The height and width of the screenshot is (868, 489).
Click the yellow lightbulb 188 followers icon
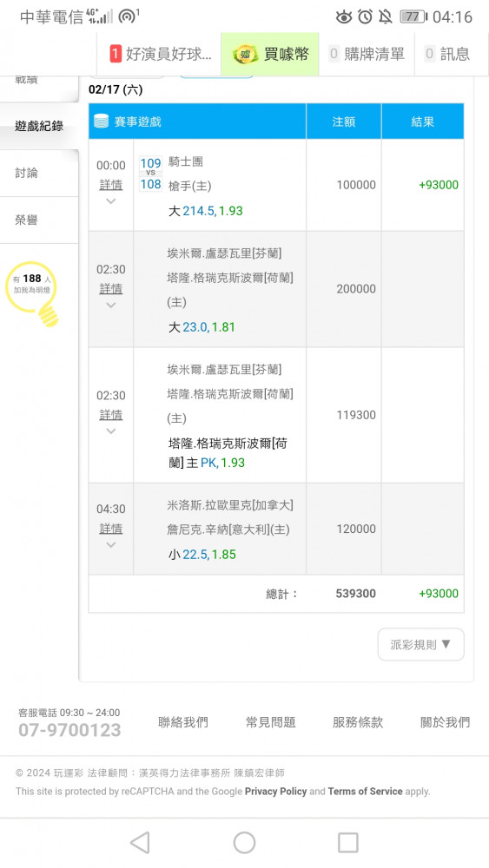(x=33, y=293)
